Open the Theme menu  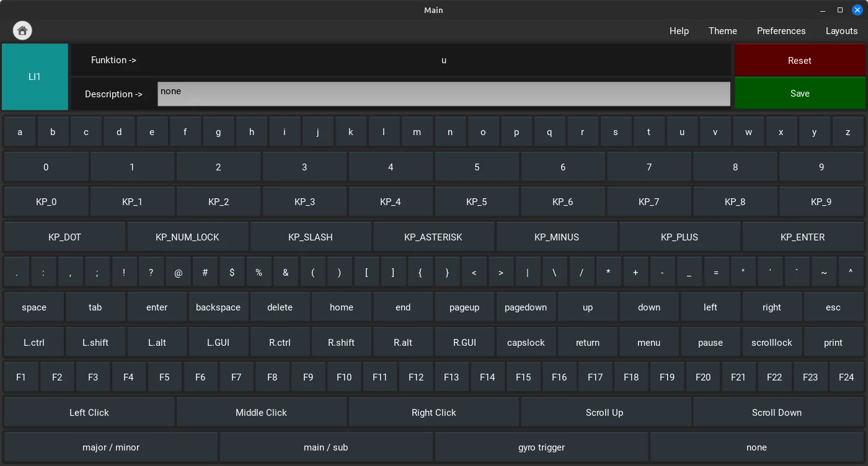coord(722,30)
